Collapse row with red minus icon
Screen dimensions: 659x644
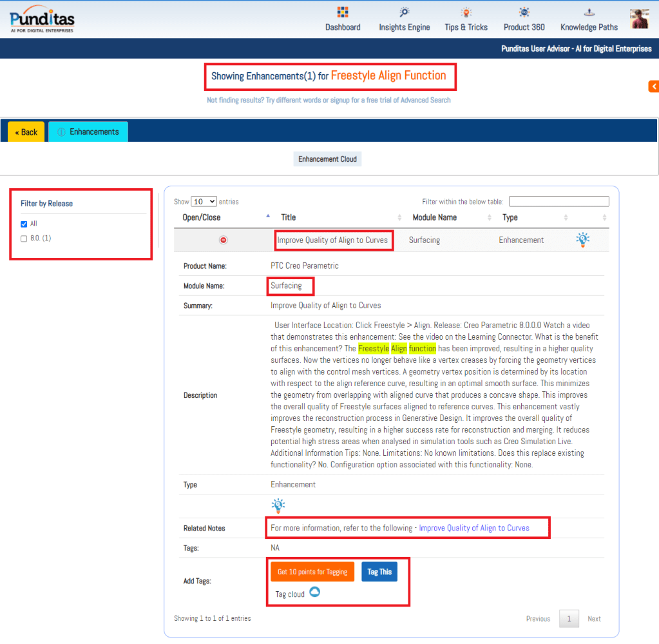coord(224,240)
